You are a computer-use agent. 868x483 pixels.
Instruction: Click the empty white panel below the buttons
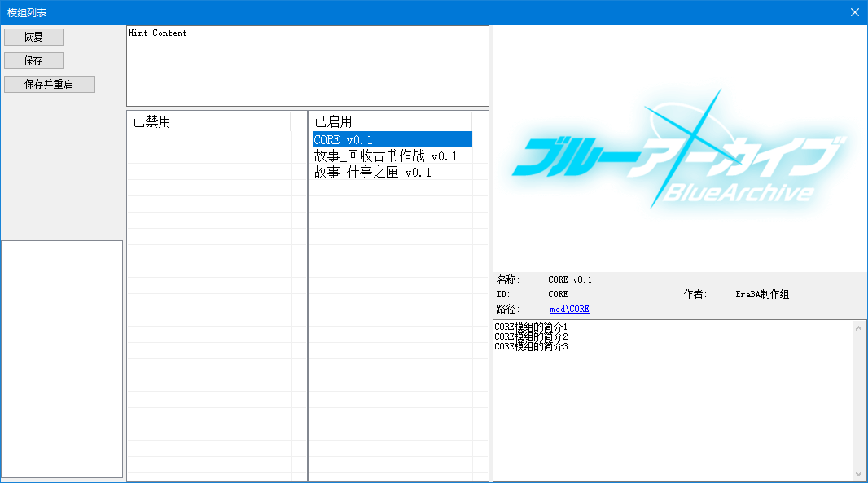[62, 358]
